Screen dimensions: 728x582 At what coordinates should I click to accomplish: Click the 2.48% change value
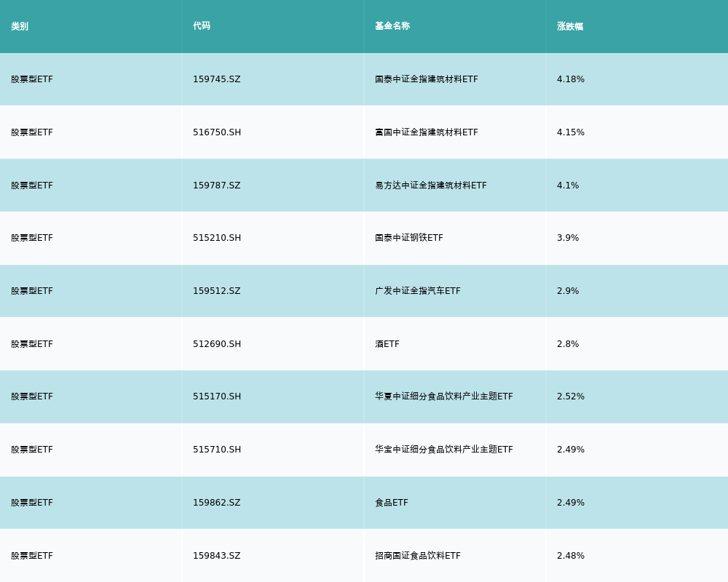click(x=571, y=556)
